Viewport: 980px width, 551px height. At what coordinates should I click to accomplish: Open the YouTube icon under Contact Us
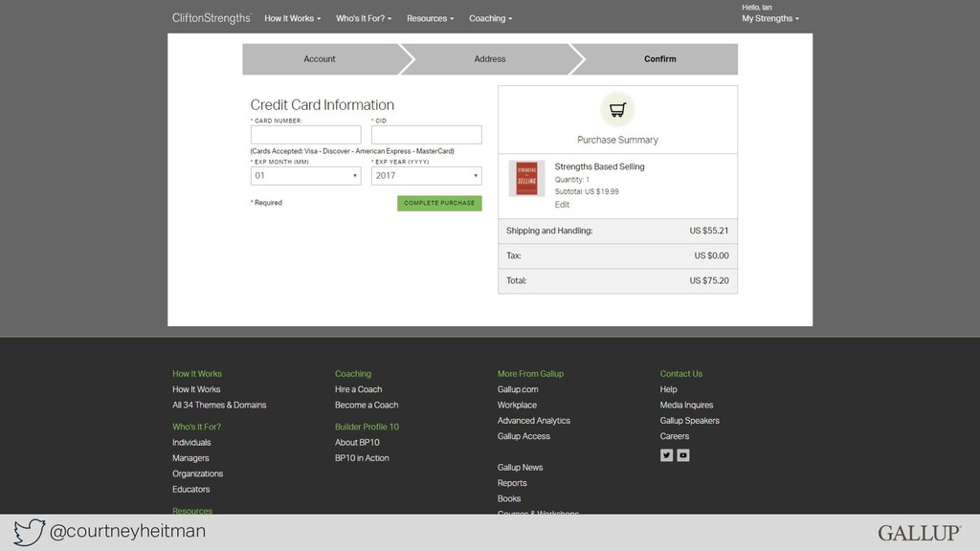click(683, 455)
